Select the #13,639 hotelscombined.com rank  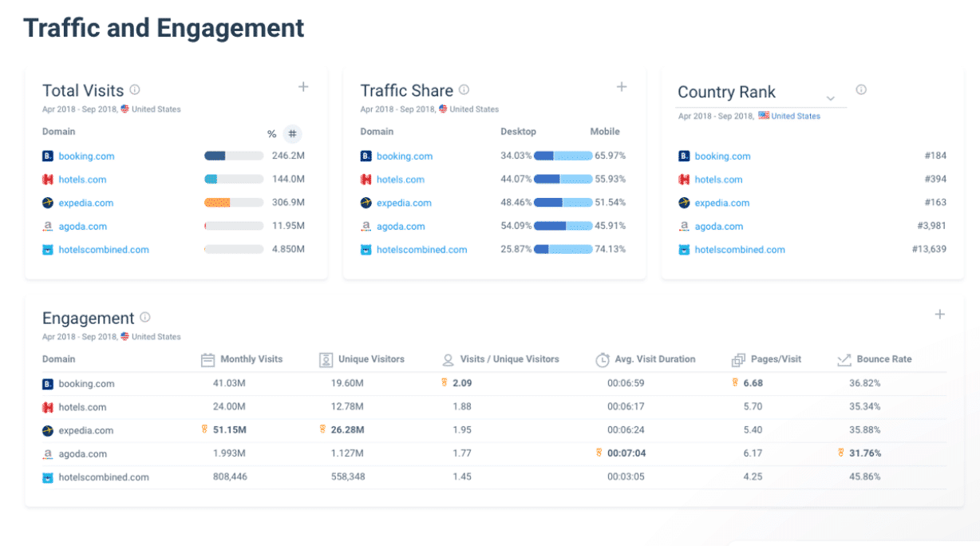pyautogui.click(x=930, y=250)
